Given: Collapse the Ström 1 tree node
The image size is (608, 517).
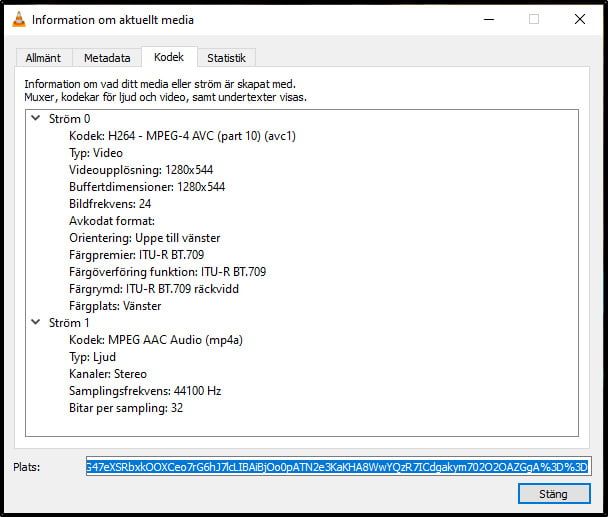Looking at the screenshot, I should (36, 322).
